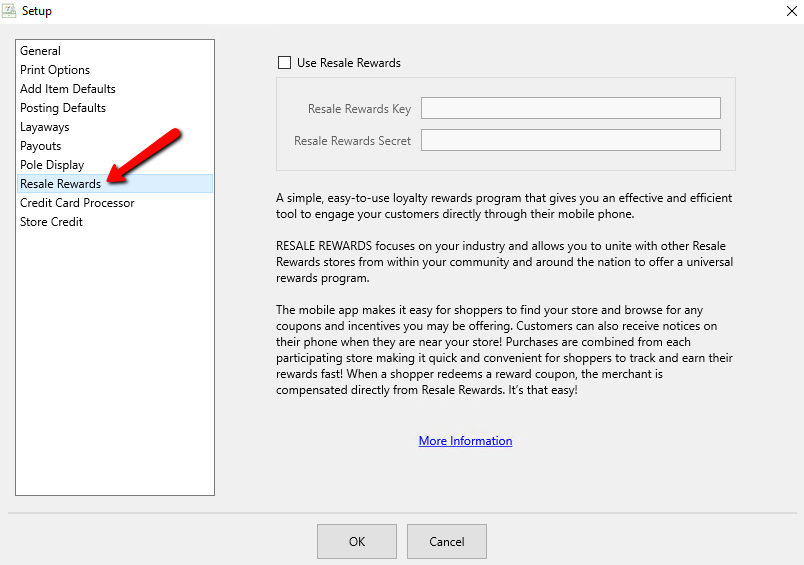Click paragraph beginning 'RESALE REWARDS focuses'
This screenshot has height=565, width=804.
point(505,261)
